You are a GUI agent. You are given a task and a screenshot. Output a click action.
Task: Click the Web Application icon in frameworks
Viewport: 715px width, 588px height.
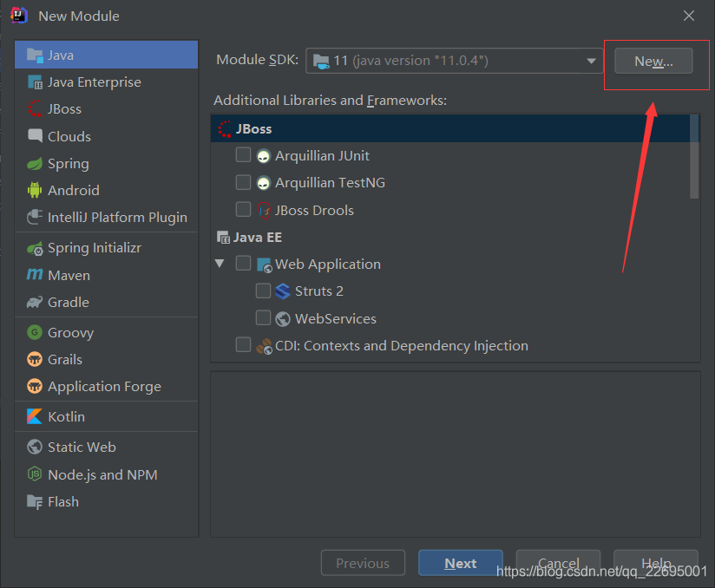click(x=265, y=265)
